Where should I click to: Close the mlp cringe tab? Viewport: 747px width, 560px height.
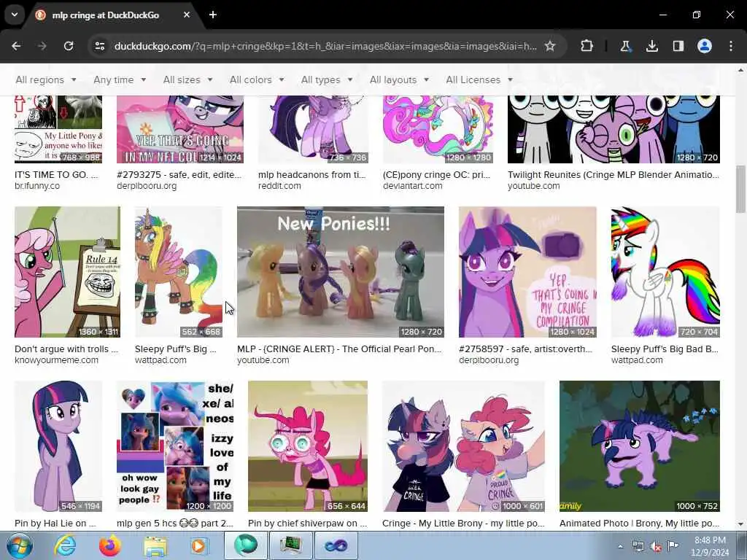(x=187, y=15)
